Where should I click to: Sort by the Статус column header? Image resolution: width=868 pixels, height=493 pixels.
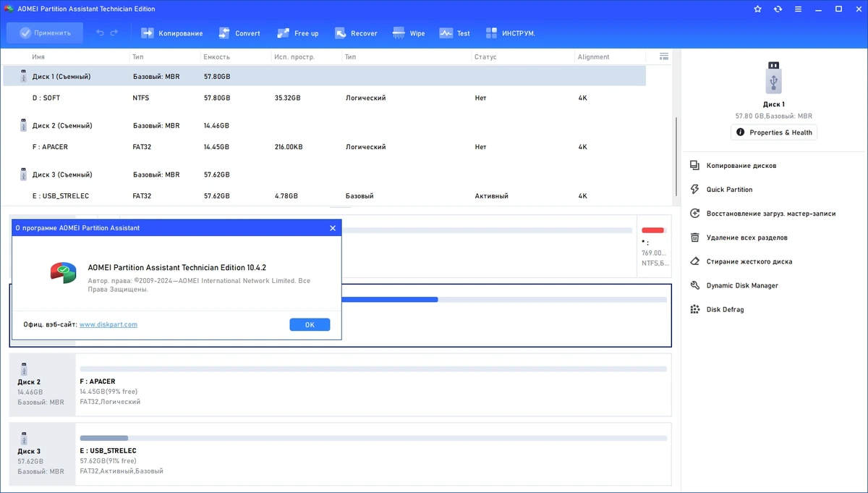click(485, 56)
